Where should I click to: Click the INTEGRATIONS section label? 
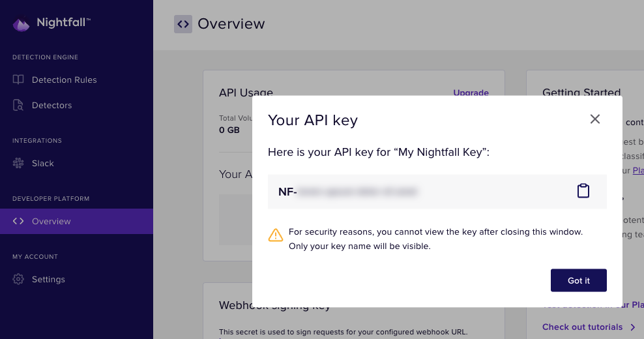pyautogui.click(x=37, y=141)
